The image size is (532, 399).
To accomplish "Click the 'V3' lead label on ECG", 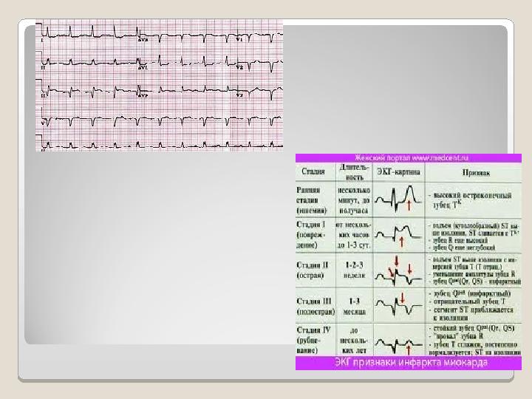I will pyautogui.click(x=240, y=95).
